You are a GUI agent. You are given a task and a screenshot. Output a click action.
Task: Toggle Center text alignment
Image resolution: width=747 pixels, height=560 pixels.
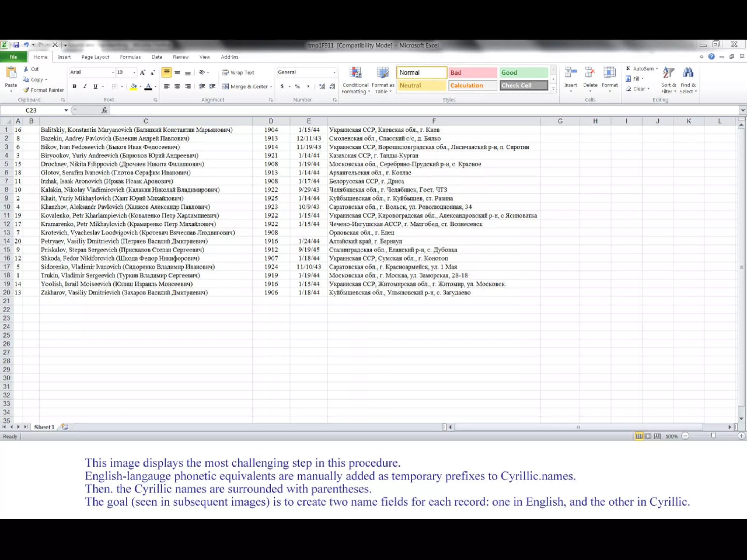(177, 86)
